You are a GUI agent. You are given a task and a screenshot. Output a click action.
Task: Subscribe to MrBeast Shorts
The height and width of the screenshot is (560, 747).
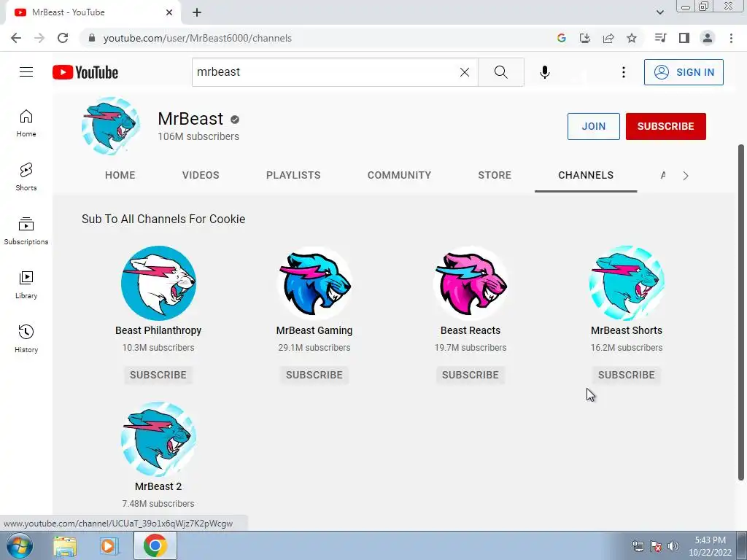point(627,375)
